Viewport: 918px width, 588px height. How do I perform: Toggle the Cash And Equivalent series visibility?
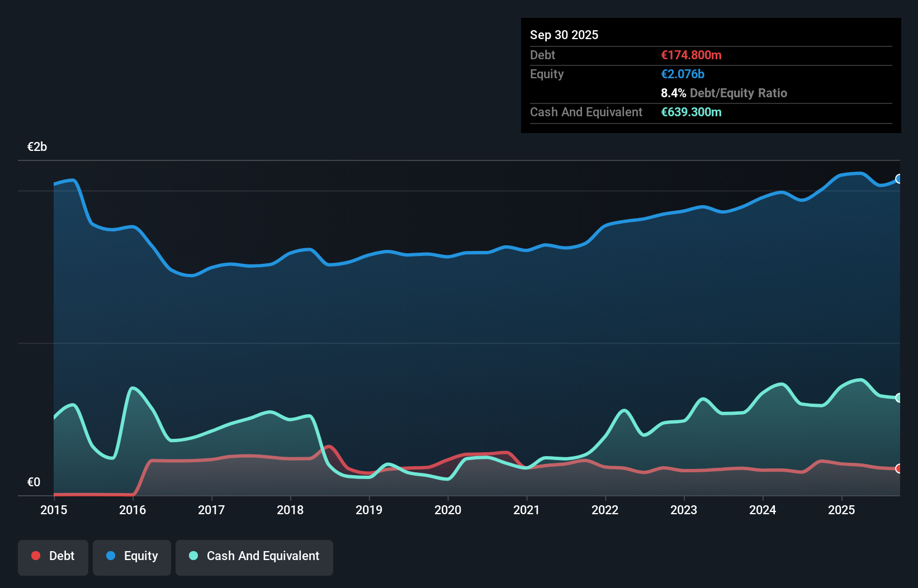254,556
